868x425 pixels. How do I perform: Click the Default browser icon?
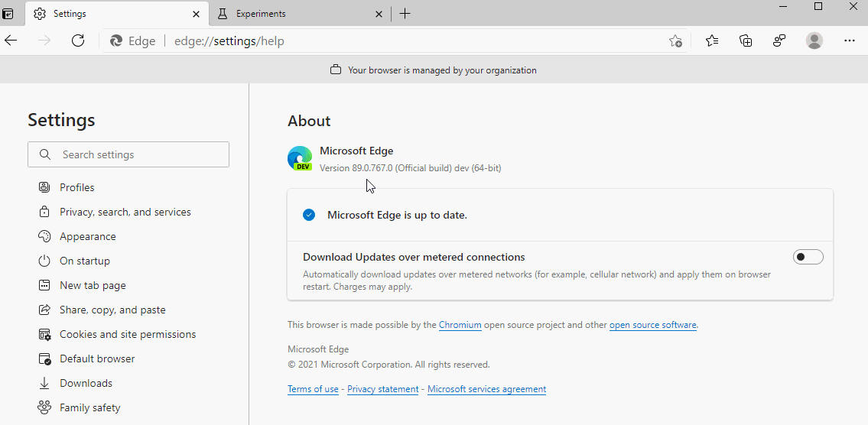click(45, 359)
